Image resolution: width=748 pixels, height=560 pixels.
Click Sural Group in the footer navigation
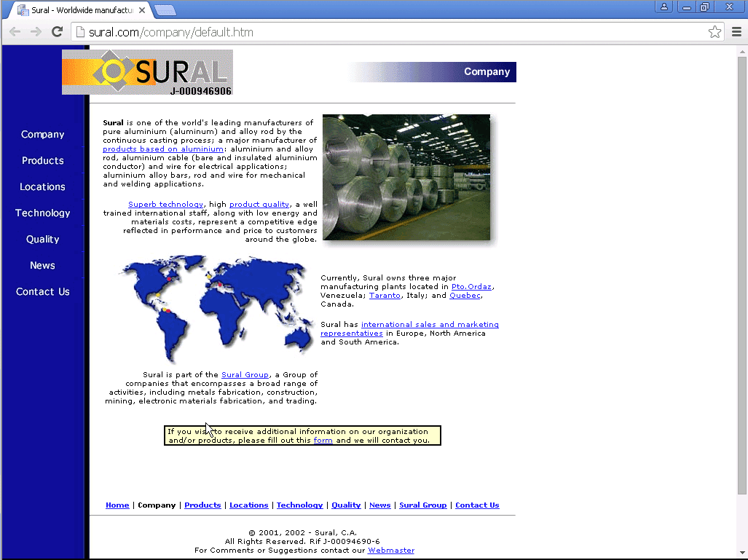point(423,505)
